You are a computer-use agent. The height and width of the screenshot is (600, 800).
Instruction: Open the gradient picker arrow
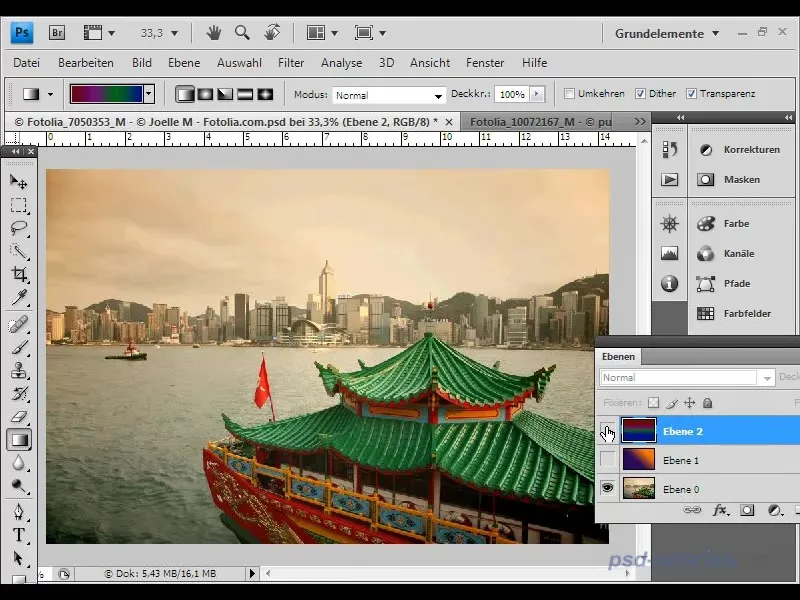pos(148,94)
